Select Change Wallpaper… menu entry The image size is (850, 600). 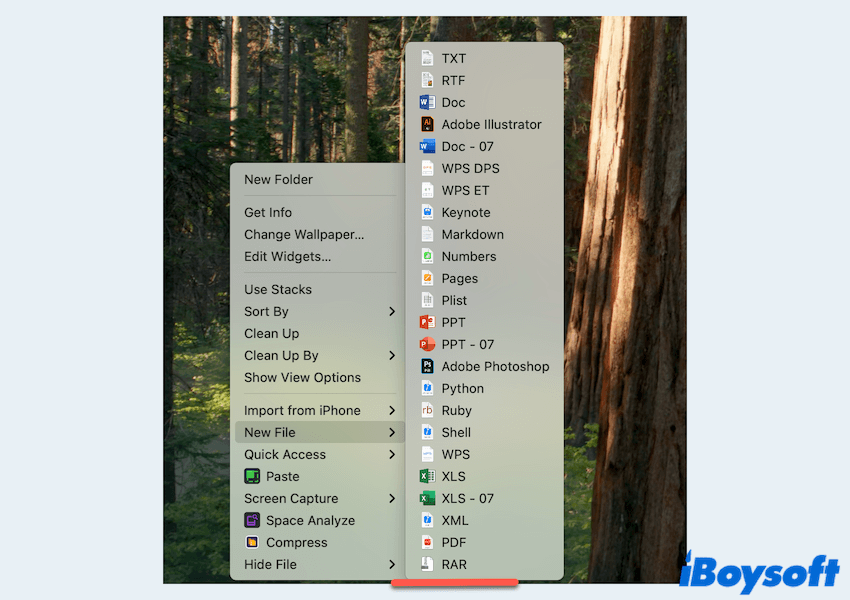point(304,235)
